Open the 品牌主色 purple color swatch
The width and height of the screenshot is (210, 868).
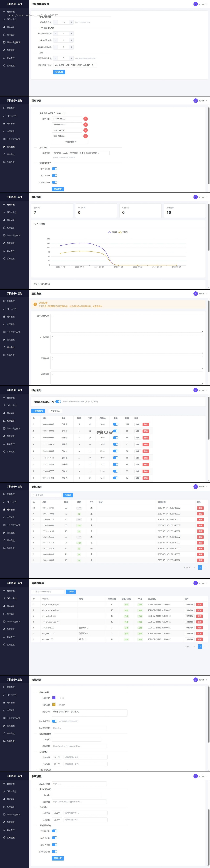(x=54, y=698)
